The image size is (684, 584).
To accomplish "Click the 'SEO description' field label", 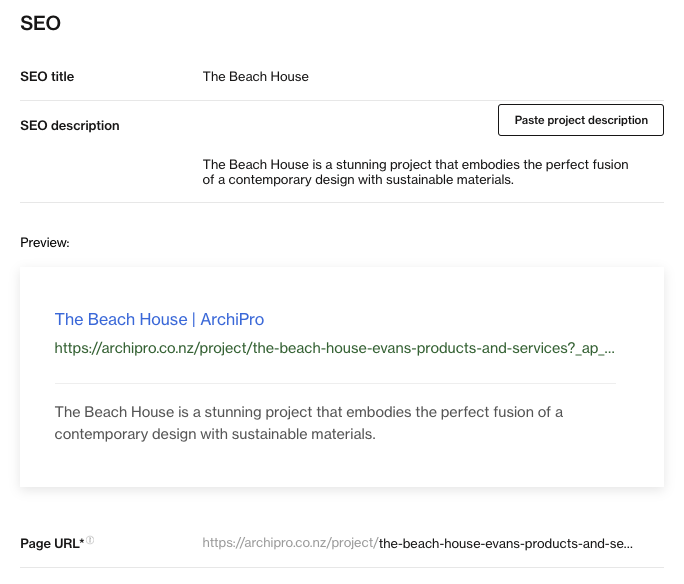I will (x=70, y=126).
